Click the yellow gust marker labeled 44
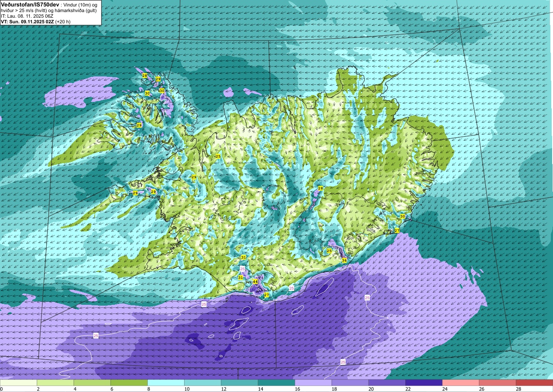This screenshot has height=392, width=553. [x=255, y=281]
